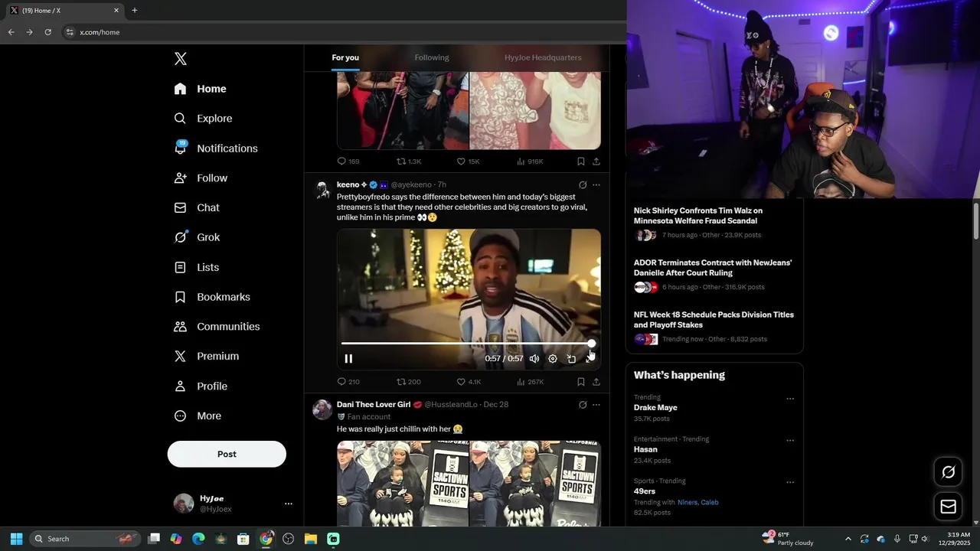This screenshot has width=980, height=551.
Task: Reply to keeno's post with 210 replies
Action: [348, 382]
